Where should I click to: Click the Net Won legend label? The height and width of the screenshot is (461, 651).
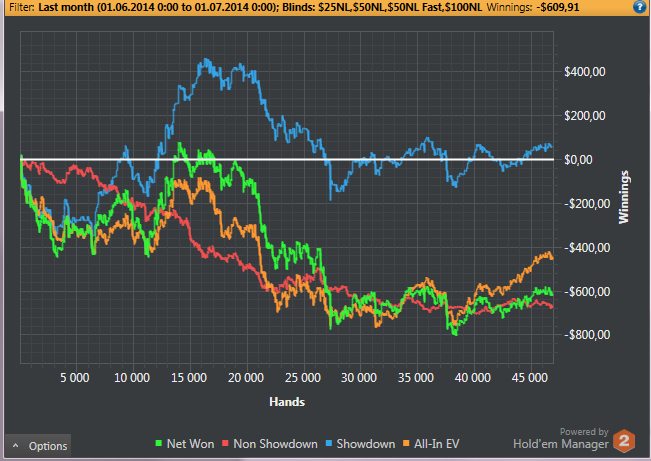191,444
